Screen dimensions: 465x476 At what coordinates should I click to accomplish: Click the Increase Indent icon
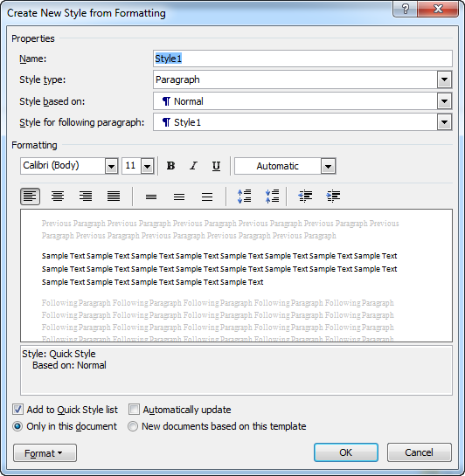(x=333, y=197)
